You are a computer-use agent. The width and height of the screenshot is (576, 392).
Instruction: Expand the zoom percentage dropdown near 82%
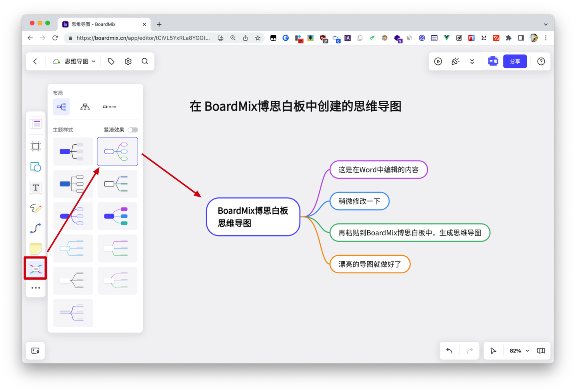527,350
